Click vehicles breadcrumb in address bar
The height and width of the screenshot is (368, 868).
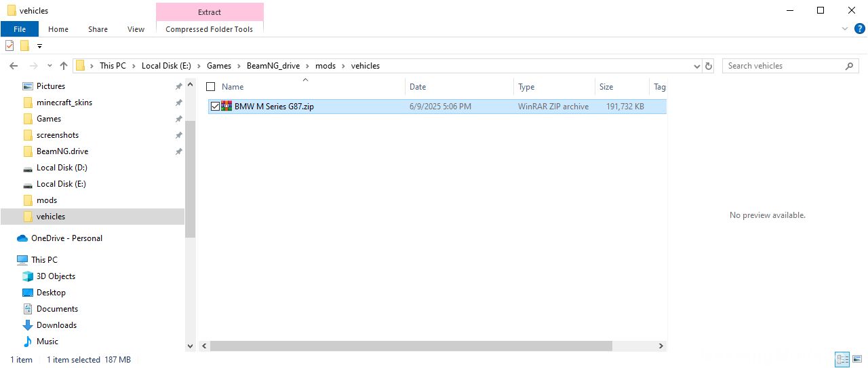point(365,66)
